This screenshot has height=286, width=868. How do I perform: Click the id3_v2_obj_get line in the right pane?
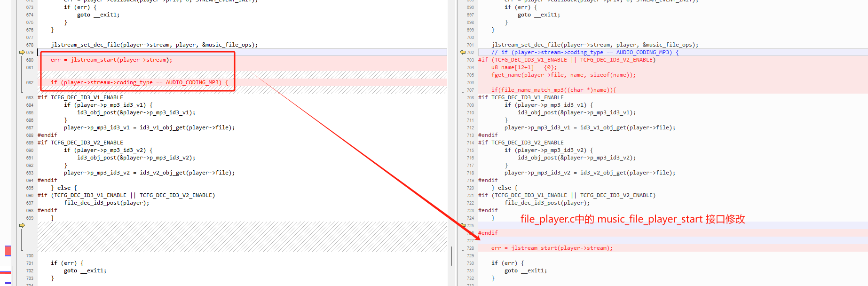(x=590, y=173)
